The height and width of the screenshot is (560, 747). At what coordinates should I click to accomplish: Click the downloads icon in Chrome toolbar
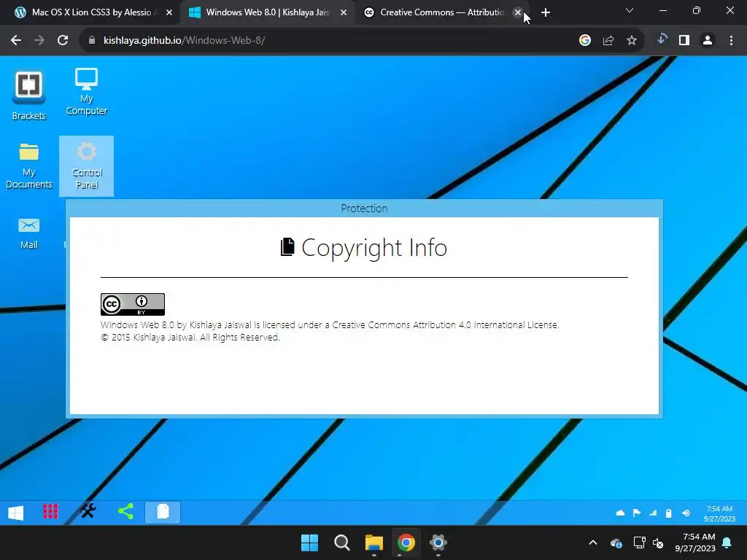pyautogui.click(x=661, y=39)
